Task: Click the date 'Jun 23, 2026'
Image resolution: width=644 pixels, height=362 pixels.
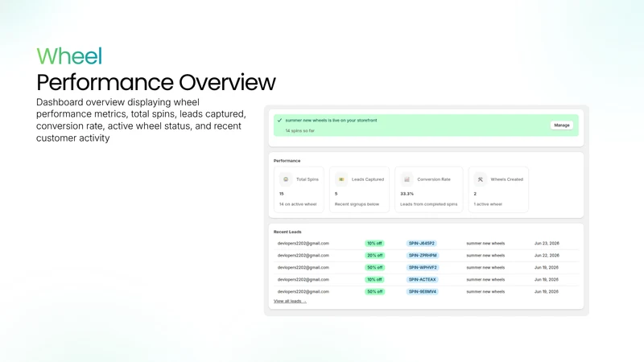Action: tap(547, 244)
